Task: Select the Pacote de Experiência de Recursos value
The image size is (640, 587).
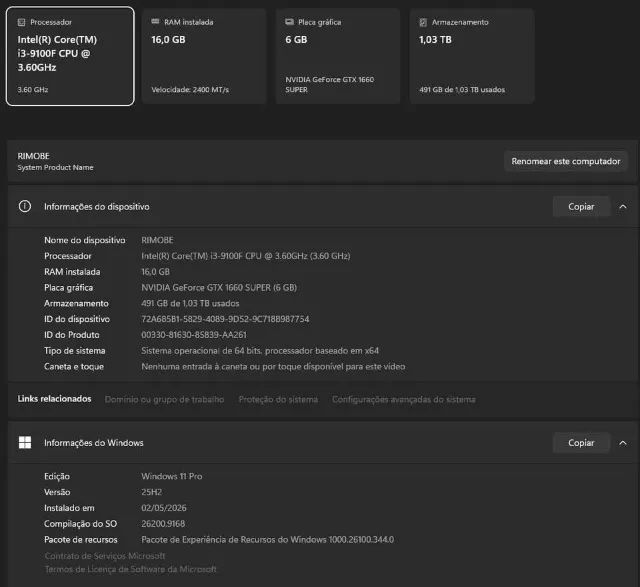Action: click(268, 540)
